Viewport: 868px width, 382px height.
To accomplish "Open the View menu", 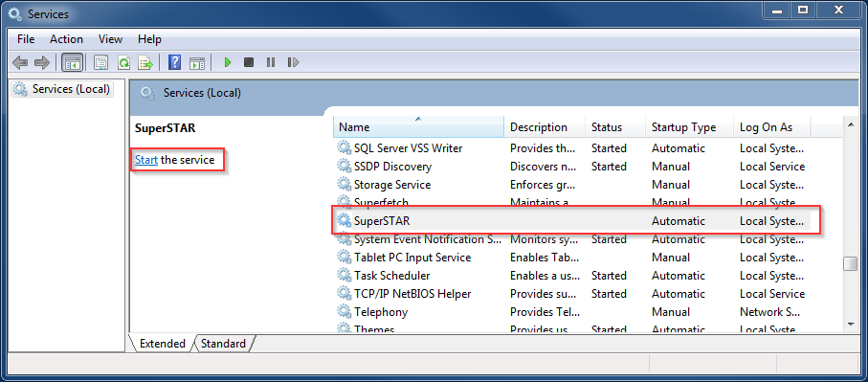I will pyautogui.click(x=110, y=39).
